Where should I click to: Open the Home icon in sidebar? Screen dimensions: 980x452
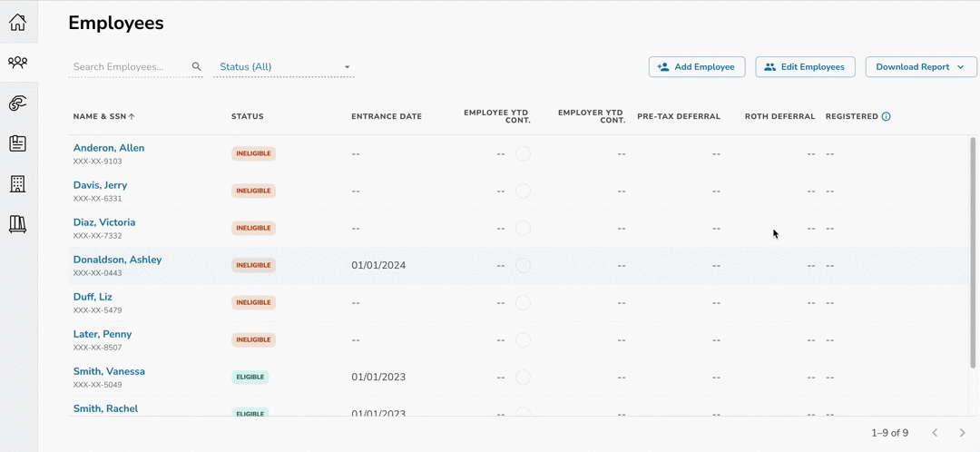[18, 22]
